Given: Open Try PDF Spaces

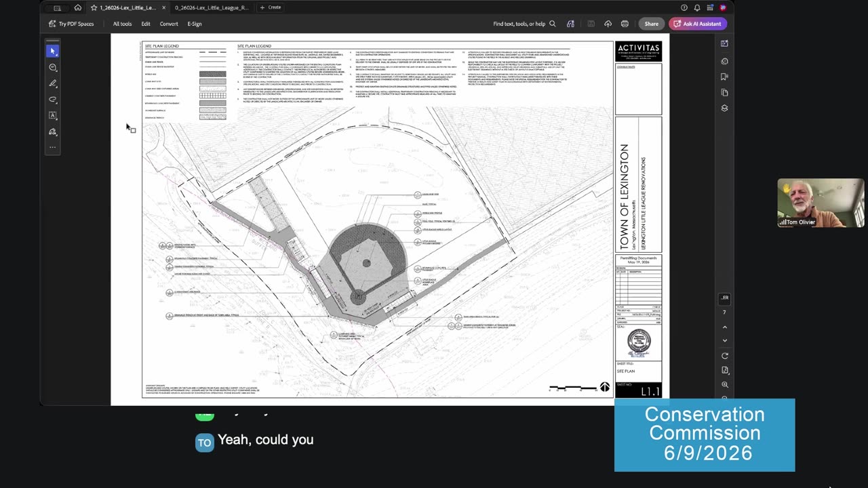Looking at the screenshot, I should [71, 24].
